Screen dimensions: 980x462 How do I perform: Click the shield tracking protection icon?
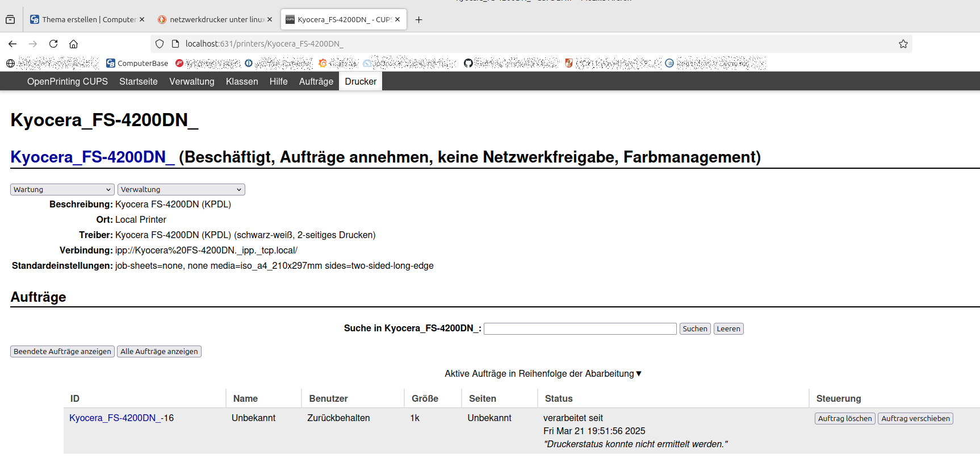pyautogui.click(x=160, y=44)
